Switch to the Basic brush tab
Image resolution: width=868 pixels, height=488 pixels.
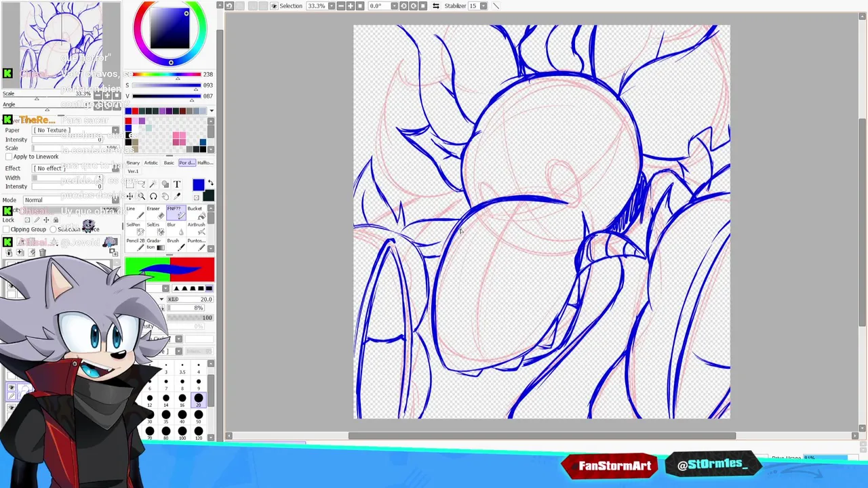coord(169,163)
